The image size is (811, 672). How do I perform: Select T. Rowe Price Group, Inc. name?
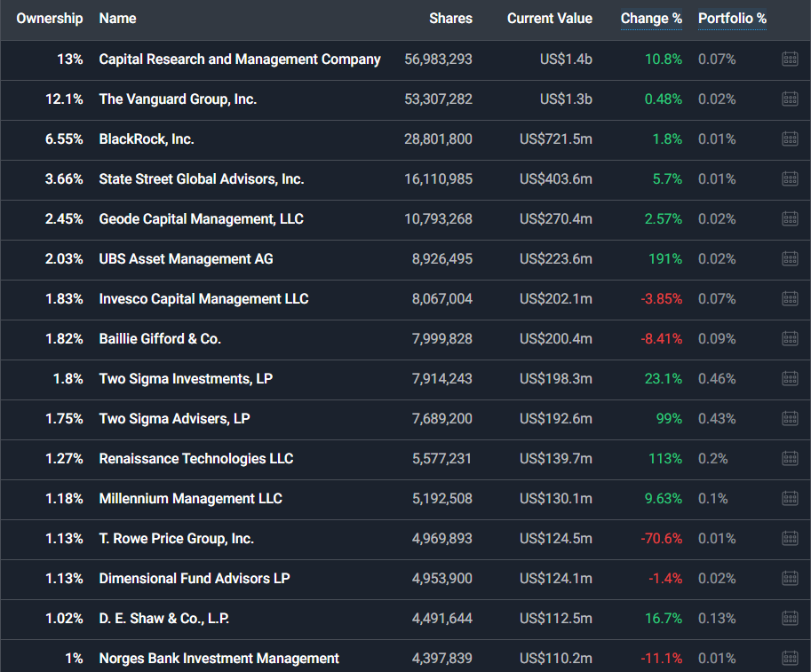177,539
